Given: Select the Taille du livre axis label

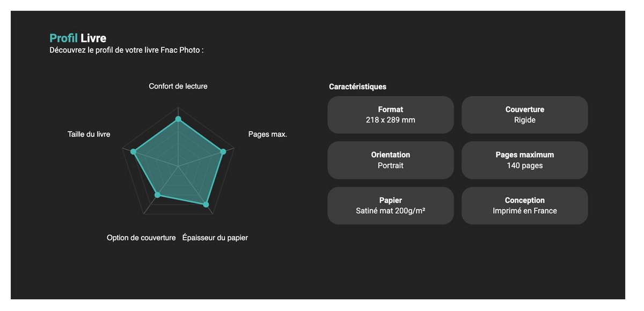Looking at the screenshot, I should click(x=89, y=134).
